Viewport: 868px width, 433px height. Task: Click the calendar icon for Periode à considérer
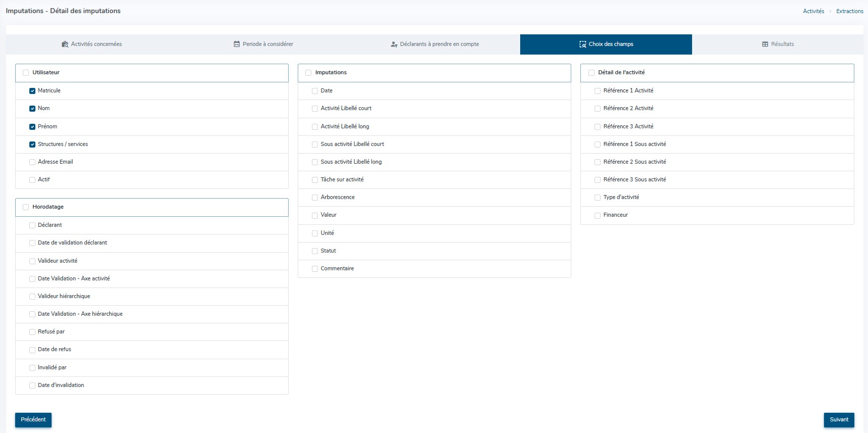point(237,44)
